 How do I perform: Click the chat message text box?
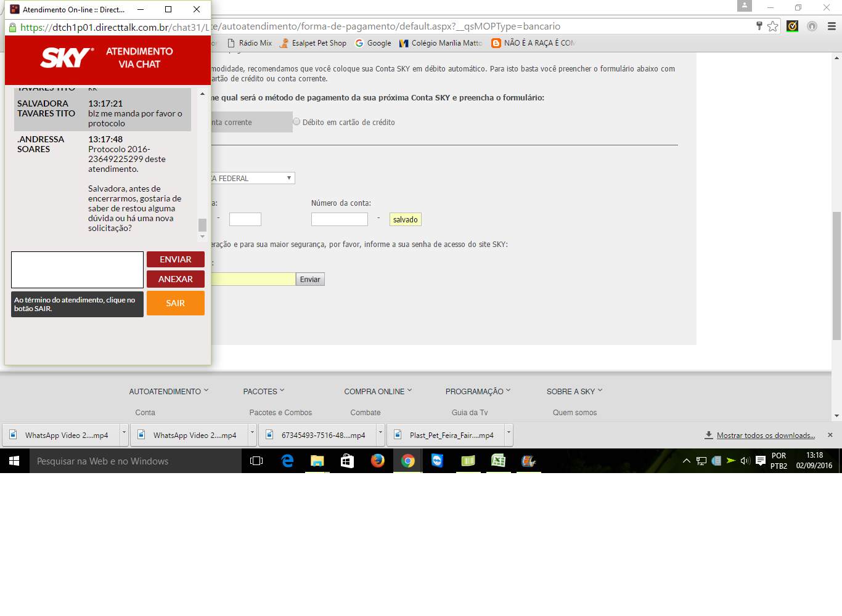pos(77,270)
